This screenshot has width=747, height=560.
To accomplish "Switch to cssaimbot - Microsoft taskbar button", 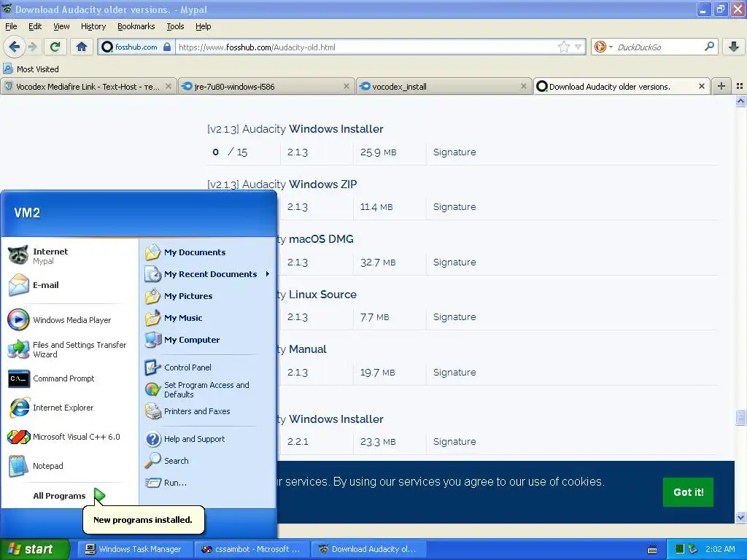I will coord(252,549).
